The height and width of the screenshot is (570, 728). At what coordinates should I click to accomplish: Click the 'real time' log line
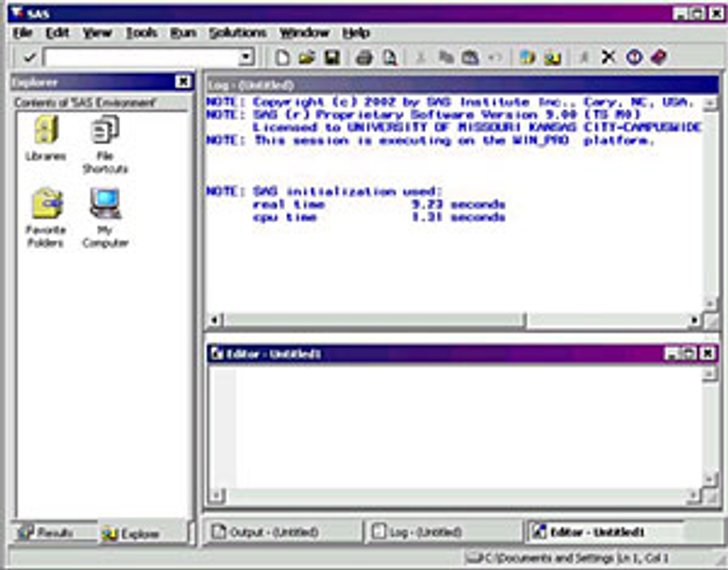click(x=378, y=204)
